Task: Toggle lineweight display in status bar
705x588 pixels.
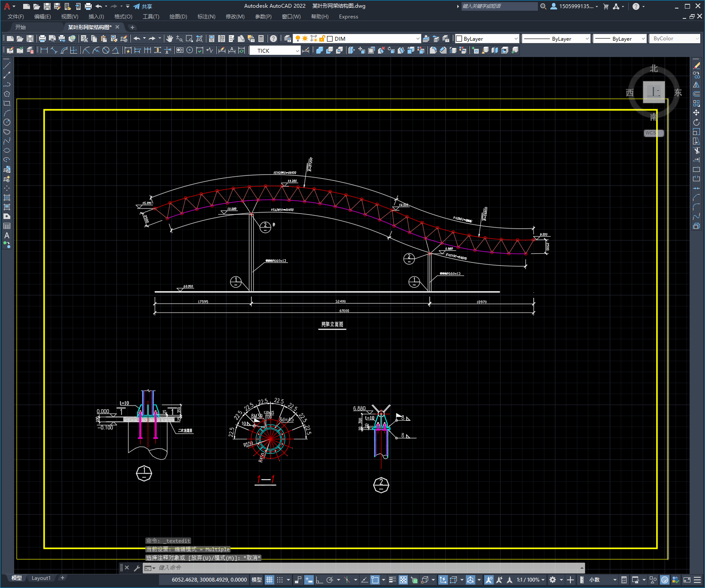Action: point(392,580)
